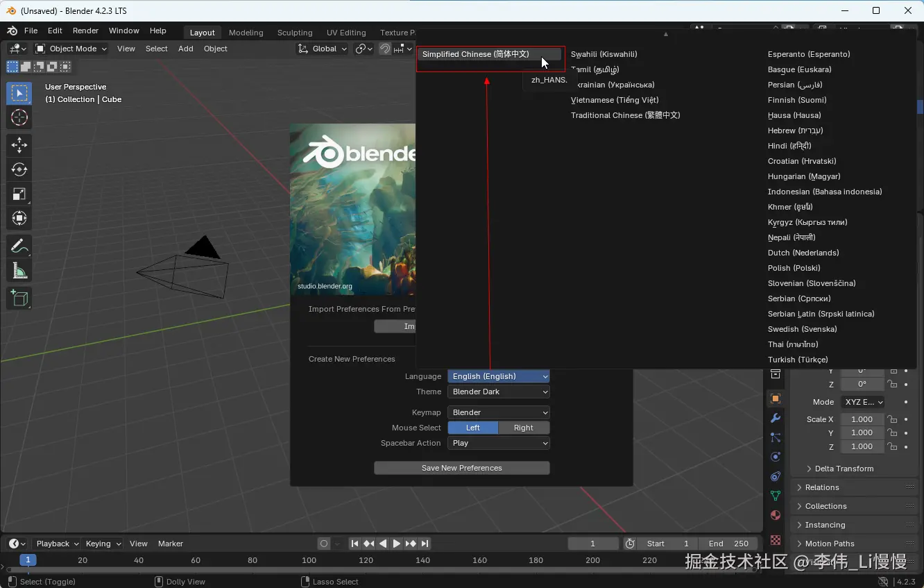This screenshot has width=924, height=588.
Task: Open the orange Object properties tab
Action: pos(776,398)
